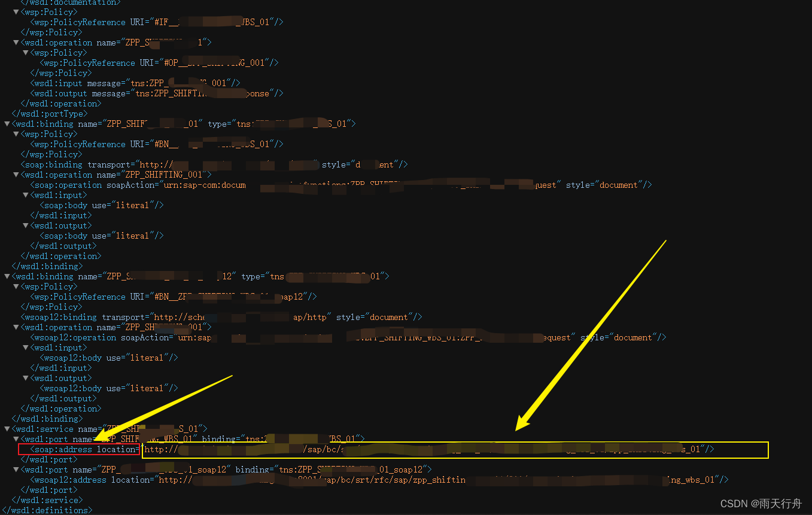
Task: Collapse the wsdl:port containing soap:address
Action: click(x=17, y=439)
